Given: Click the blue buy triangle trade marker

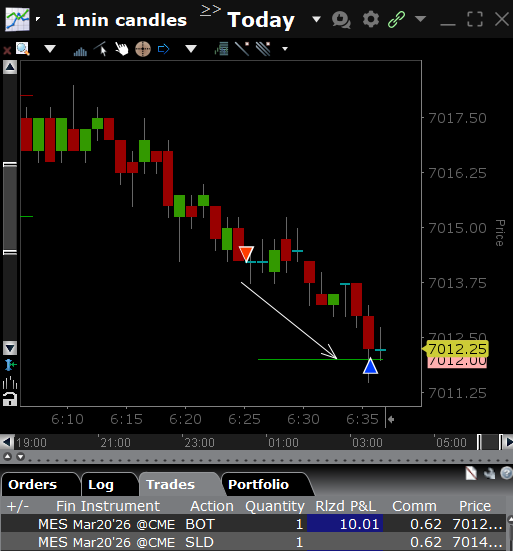Looking at the screenshot, I should pyautogui.click(x=370, y=366).
